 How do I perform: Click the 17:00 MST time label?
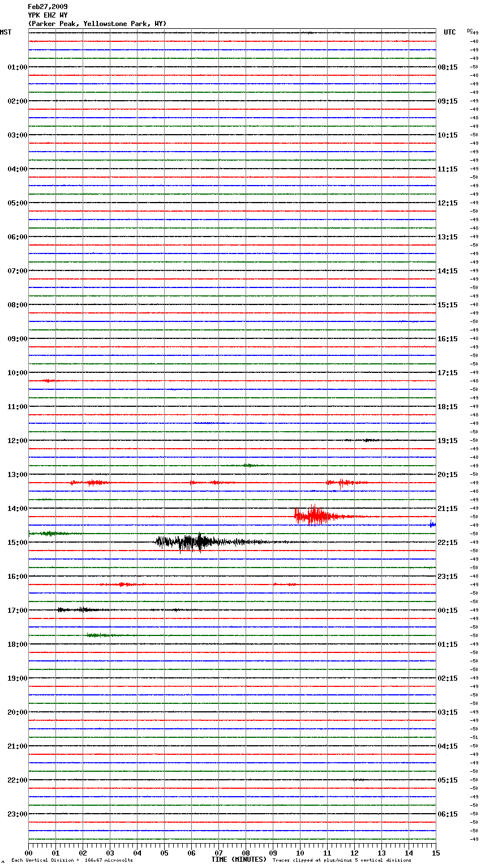pyautogui.click(x=18, y=611)
